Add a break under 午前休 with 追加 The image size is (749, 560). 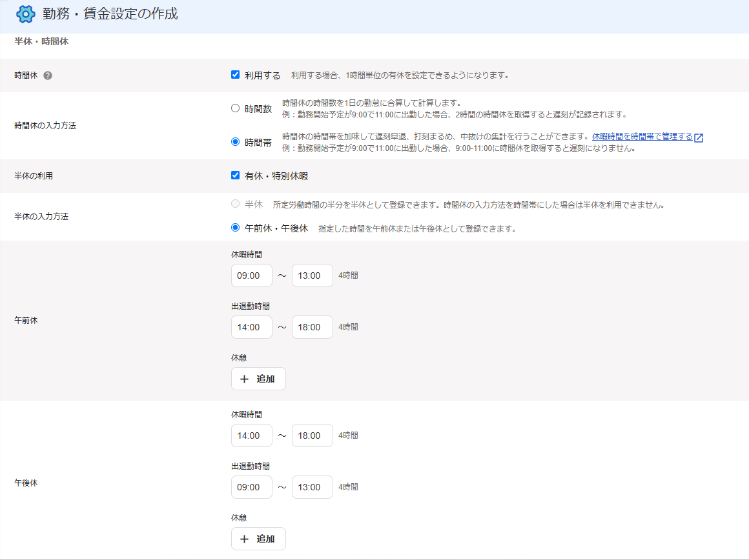click(258, 379)
